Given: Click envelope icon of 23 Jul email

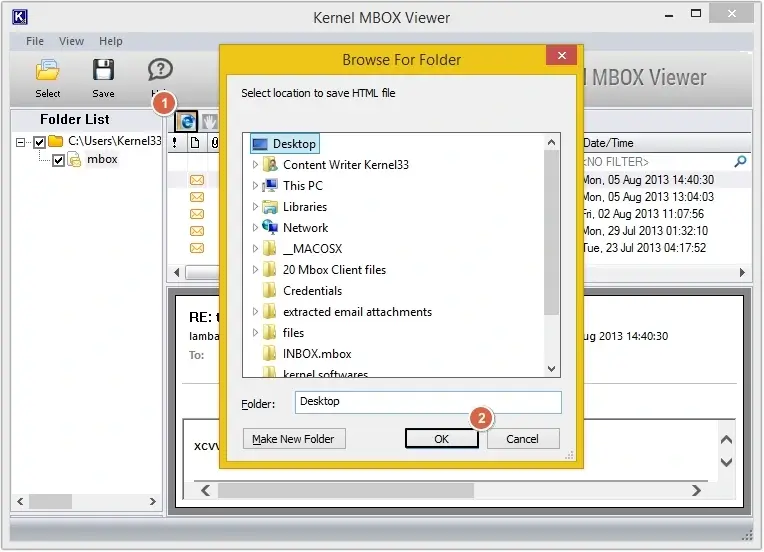Looking at the screenshot, I should click(197, 248).
